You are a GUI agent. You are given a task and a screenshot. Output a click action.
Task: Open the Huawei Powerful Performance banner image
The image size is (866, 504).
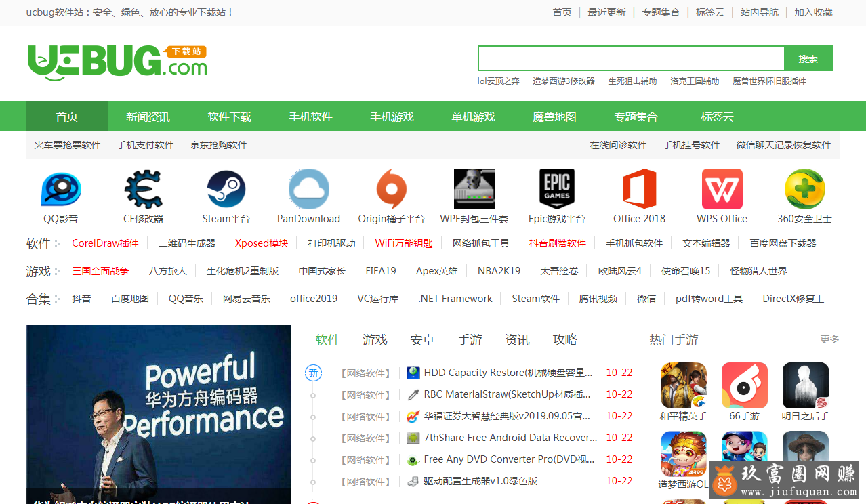tap(159, 415)
